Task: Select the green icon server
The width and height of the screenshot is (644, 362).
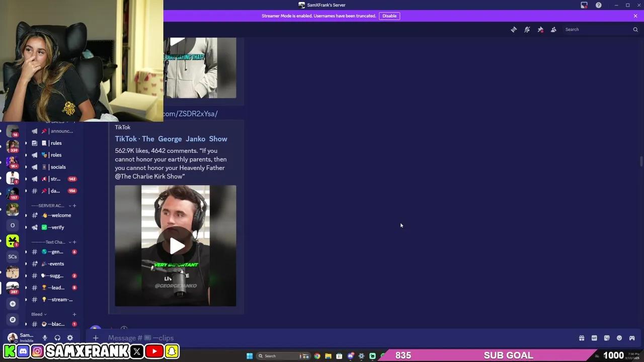Action: pos(13,241)
